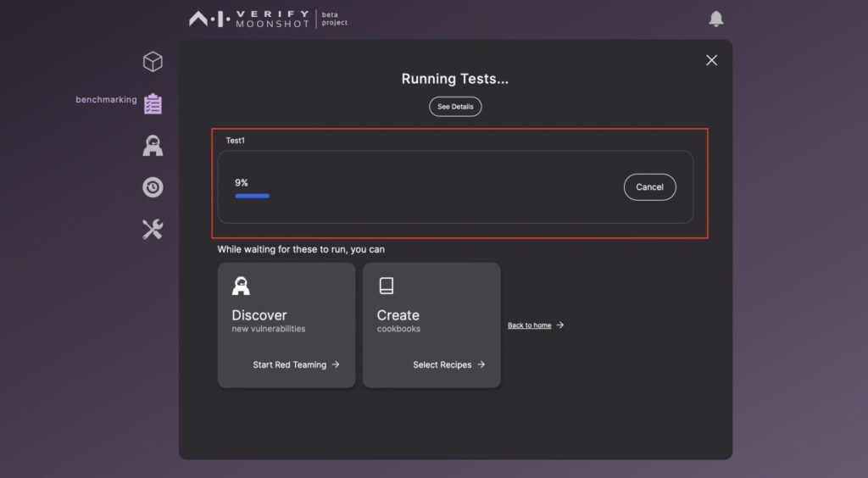Open benchmarking via the clipboard icon

pos(153,103)
